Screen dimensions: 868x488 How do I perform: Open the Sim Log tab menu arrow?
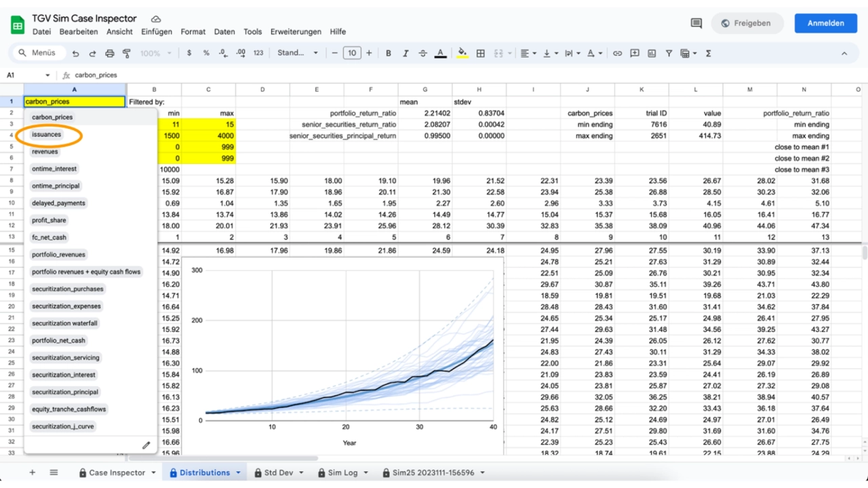[x=366, y=472]
